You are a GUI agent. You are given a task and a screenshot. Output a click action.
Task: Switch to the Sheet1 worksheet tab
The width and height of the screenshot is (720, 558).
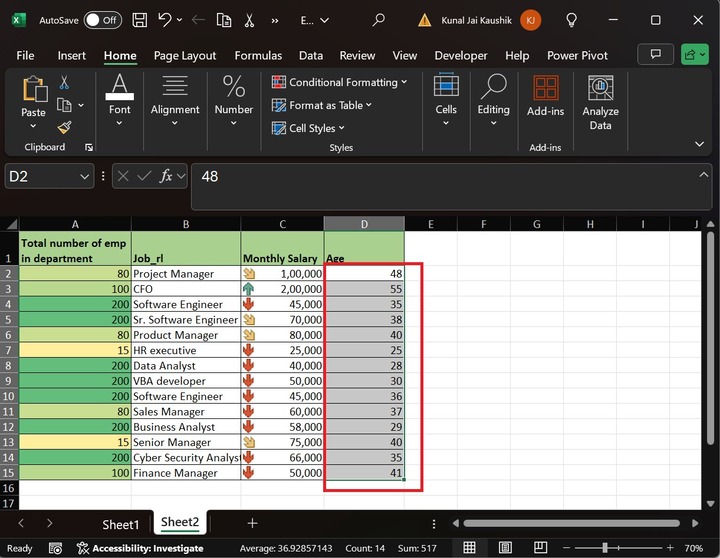click(x=120, y=523)
